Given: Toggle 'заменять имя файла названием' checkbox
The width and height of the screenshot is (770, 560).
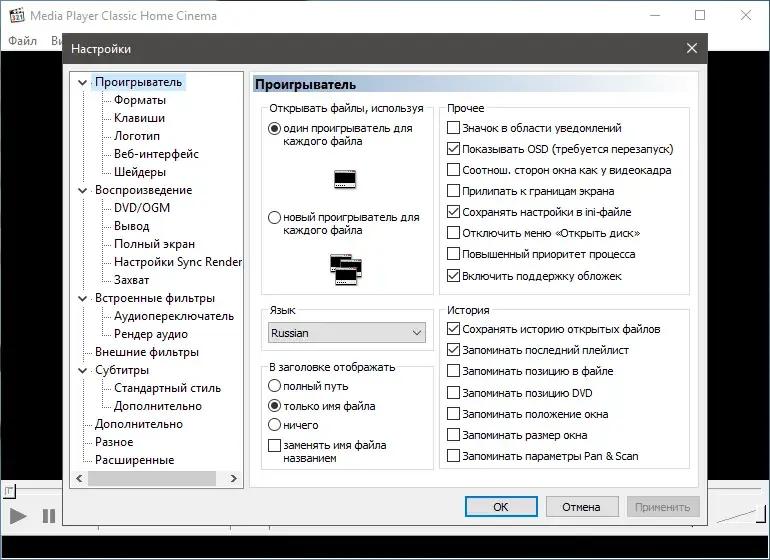Looking at the screenshot, I should coord(274,446).
